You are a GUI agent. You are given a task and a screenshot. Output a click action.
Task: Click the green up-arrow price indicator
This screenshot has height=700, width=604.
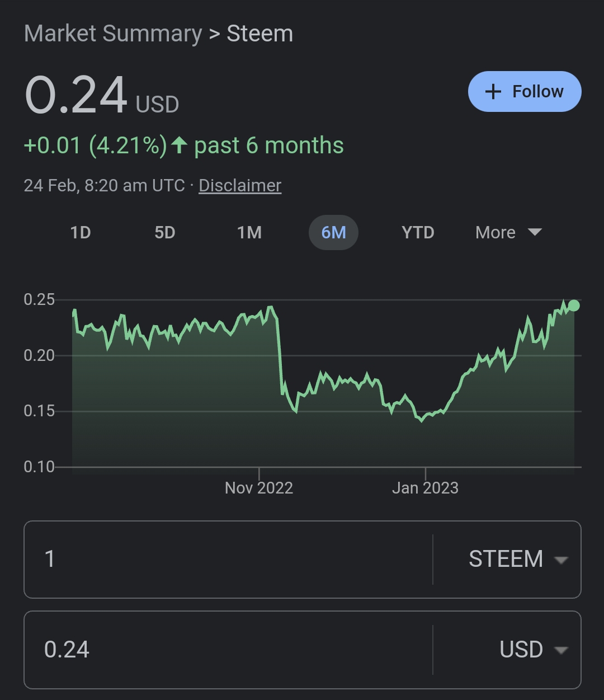pos(179,145)
